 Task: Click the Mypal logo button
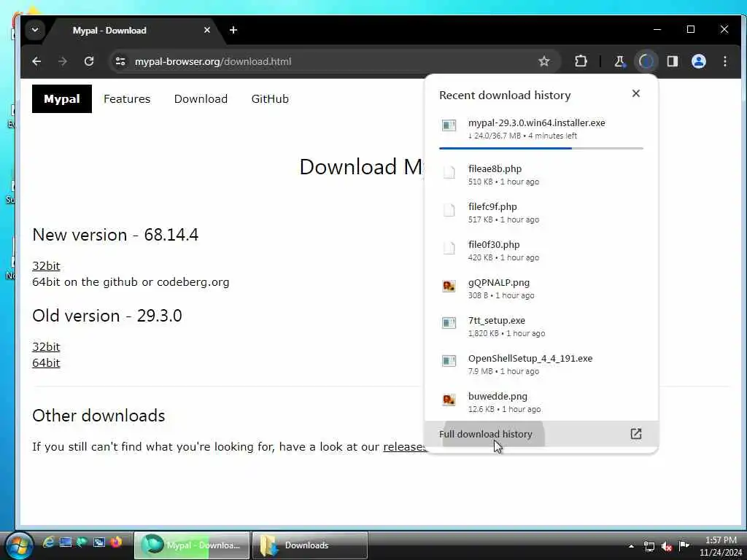point(61,98)
